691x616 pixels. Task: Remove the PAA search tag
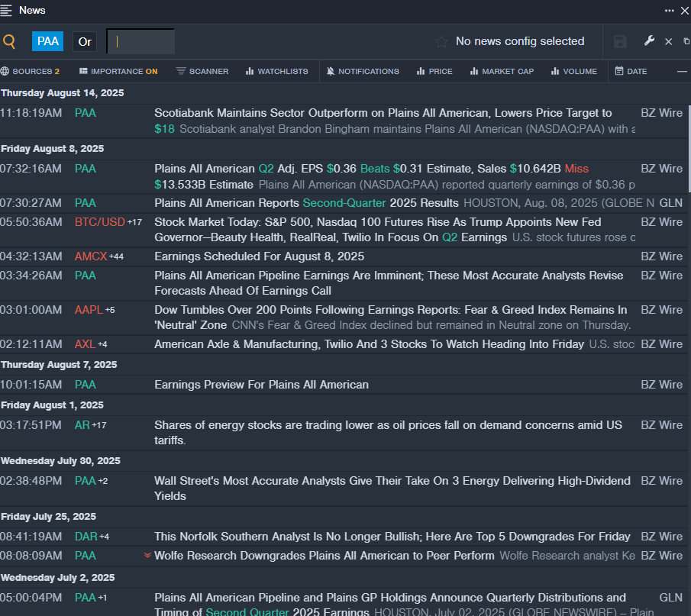point(47,41)
